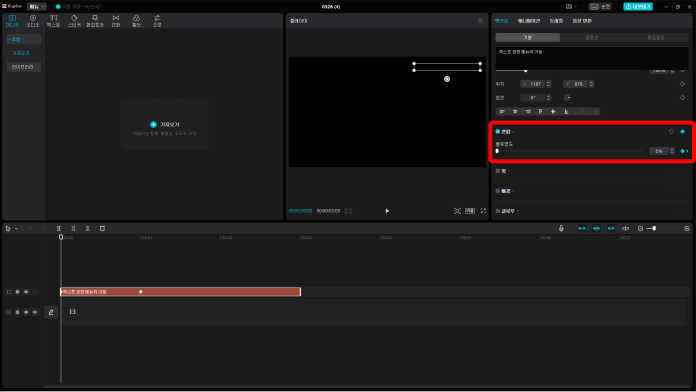696x392 pixels.
Task: Switch to the Animation (애니메이션) inspector tab
Action: tap(529, 21)
